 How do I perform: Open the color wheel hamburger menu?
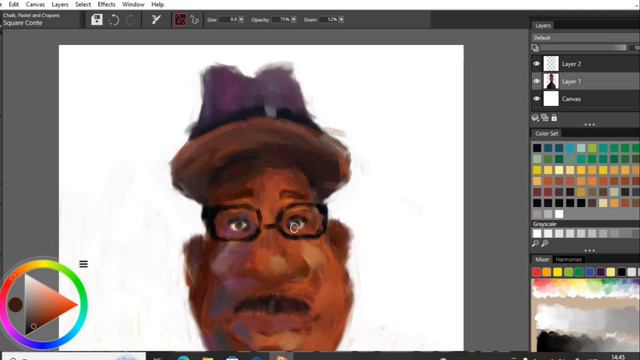click(83, 264)
